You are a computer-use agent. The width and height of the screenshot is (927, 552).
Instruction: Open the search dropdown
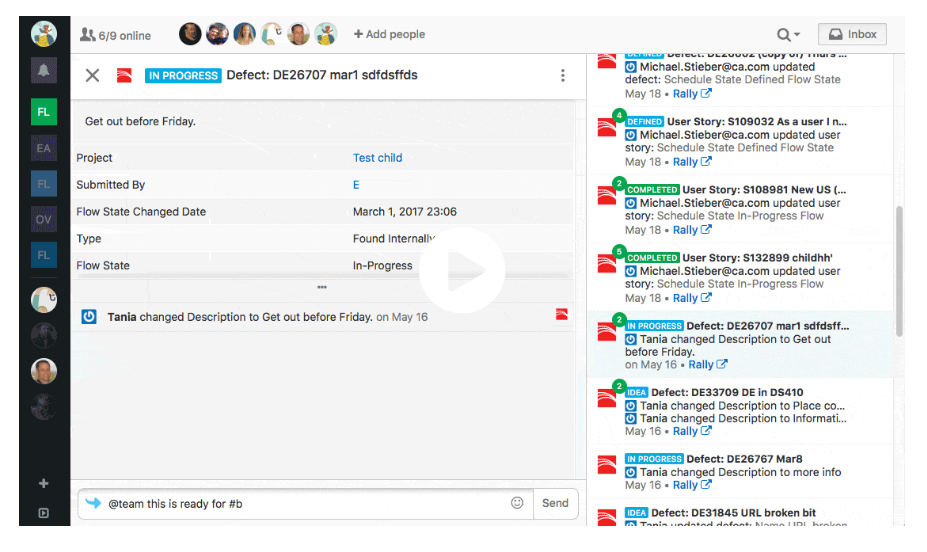coord(788,34)
